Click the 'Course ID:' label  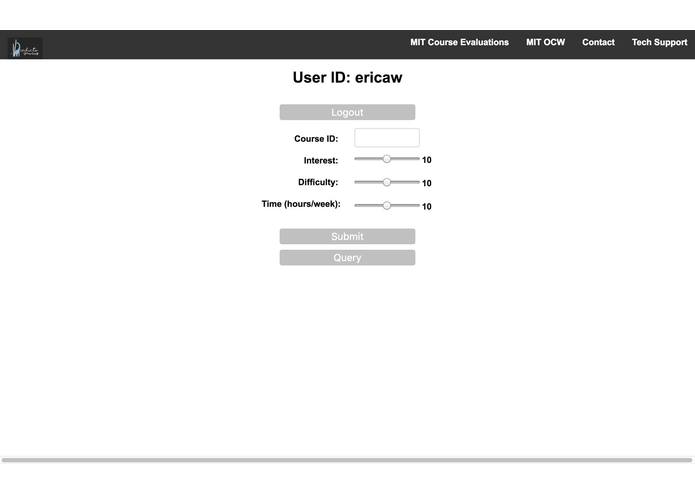pyautogui.click(x=316, y=139)
